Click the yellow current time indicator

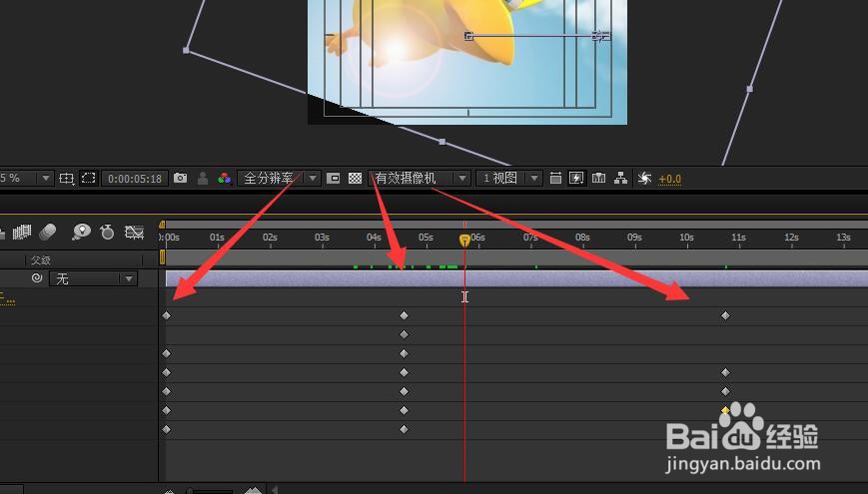click(464, 241)
